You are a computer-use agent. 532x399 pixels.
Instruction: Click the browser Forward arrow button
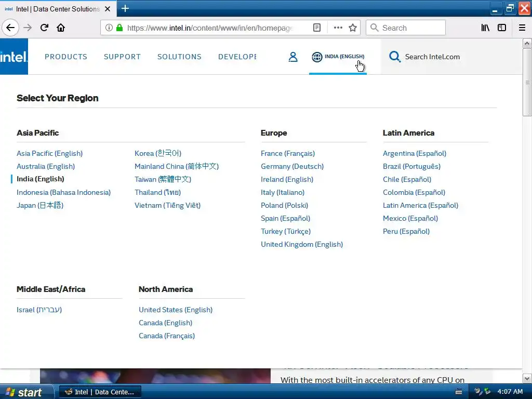coord(28,28)
